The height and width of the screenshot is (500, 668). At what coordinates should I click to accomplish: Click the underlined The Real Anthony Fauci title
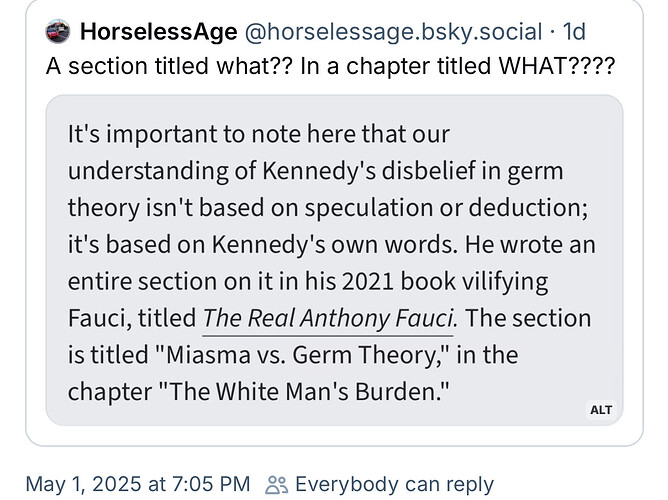(330, 318)
